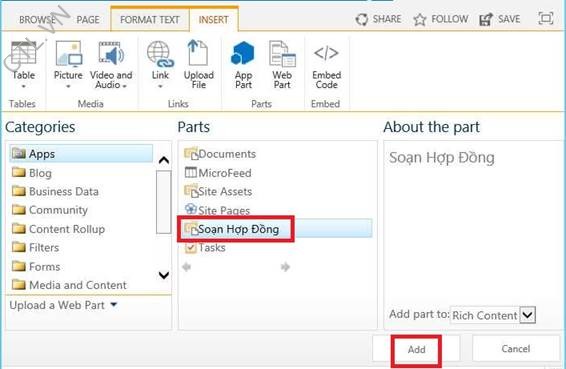This screenshot has width=566, height=369.
Task: Toggle the focus on content icon
Action: click(x=545, y=18)
